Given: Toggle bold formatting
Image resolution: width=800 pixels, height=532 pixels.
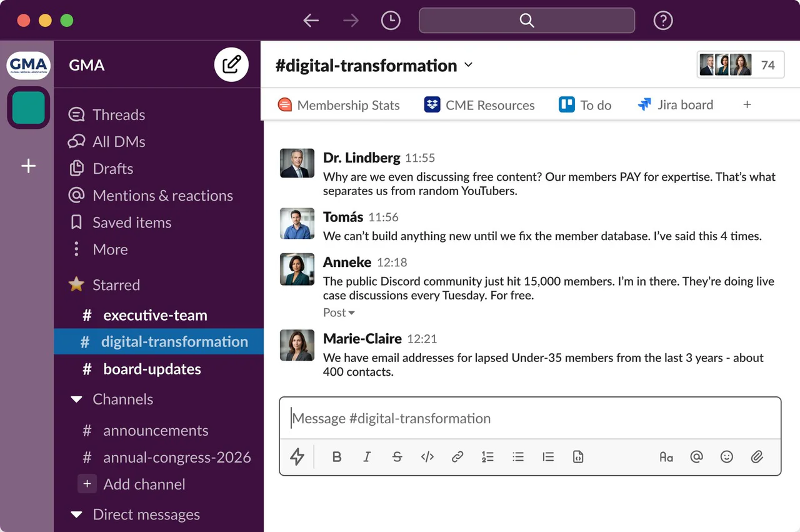Looking at the screenshot, I should pos(337,457).
